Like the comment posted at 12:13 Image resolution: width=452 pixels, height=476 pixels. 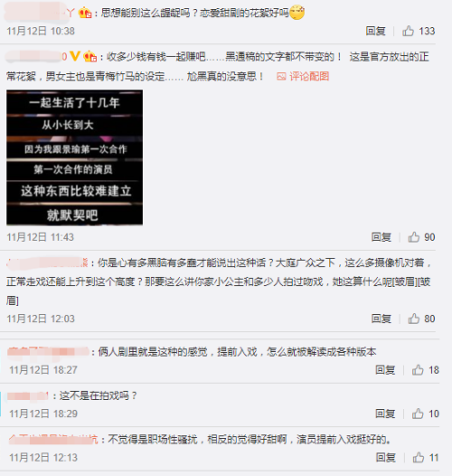[419, 457]
